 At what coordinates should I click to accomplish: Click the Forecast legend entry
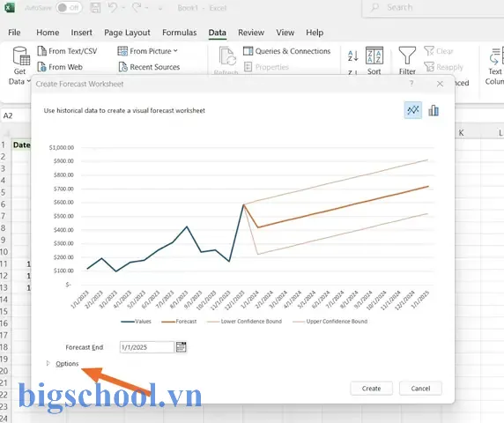tap(179, 322)
